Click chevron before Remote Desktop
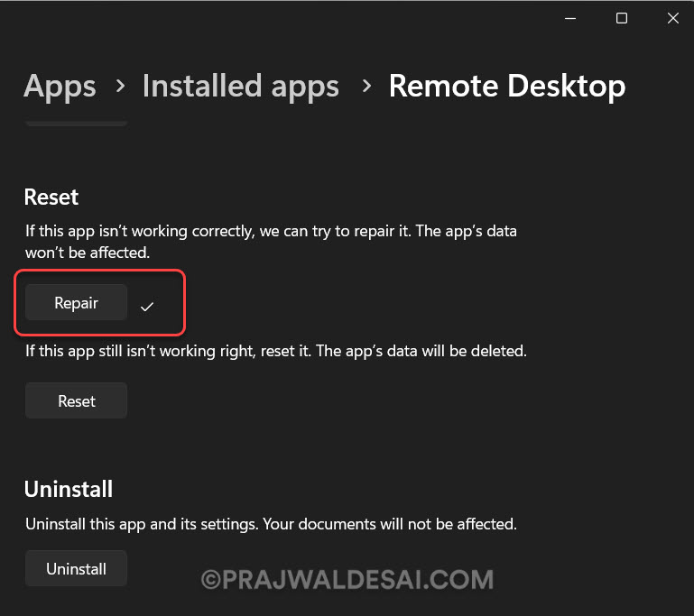 (366, 86)
